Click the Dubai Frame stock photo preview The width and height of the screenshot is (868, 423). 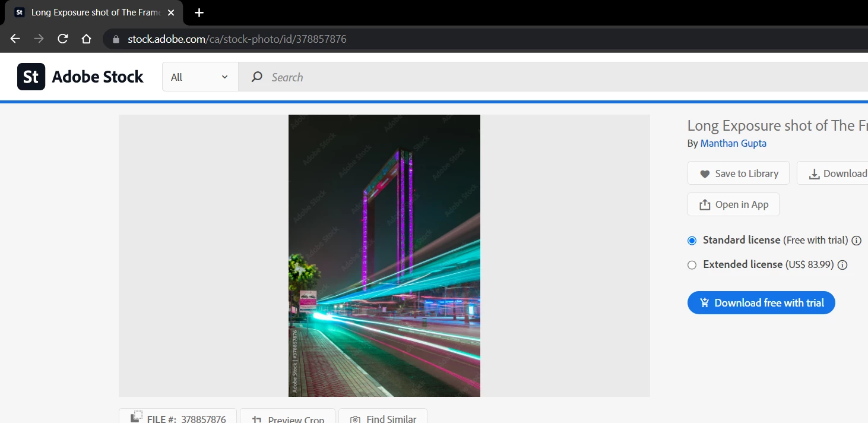[x=384, y=255]
